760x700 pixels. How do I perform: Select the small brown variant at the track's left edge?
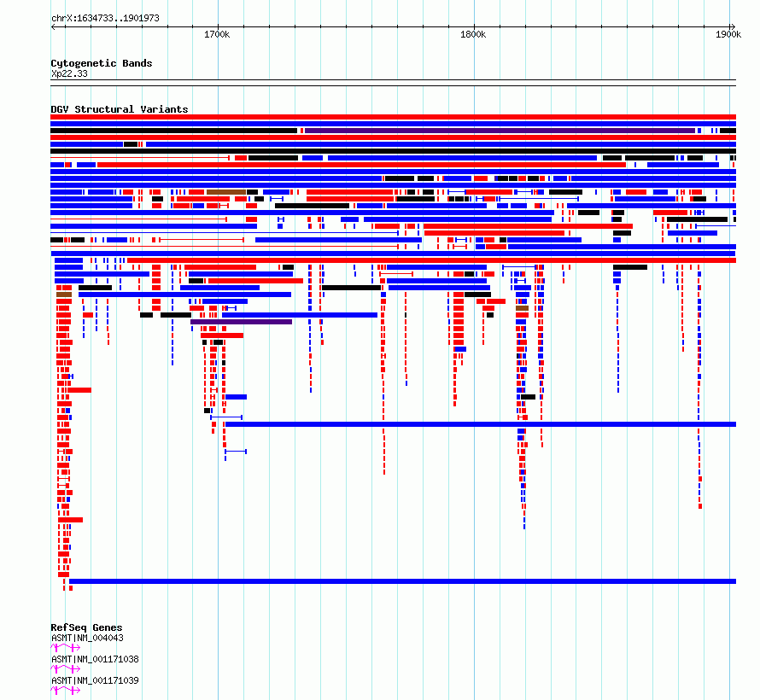[64, 295]
